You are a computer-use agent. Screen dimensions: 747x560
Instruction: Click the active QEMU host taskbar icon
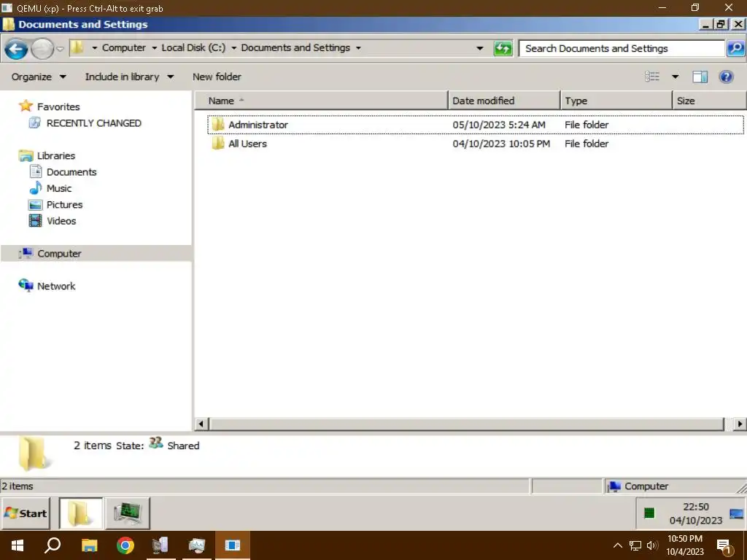[233, 545]
